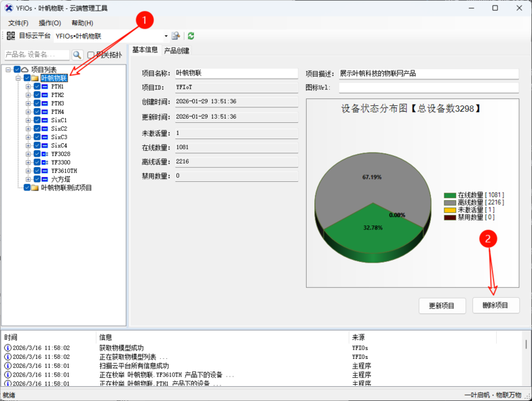
Task: Click the info icon of 扫描云平台所有信息成功 log row
Action: coord(8,366)
